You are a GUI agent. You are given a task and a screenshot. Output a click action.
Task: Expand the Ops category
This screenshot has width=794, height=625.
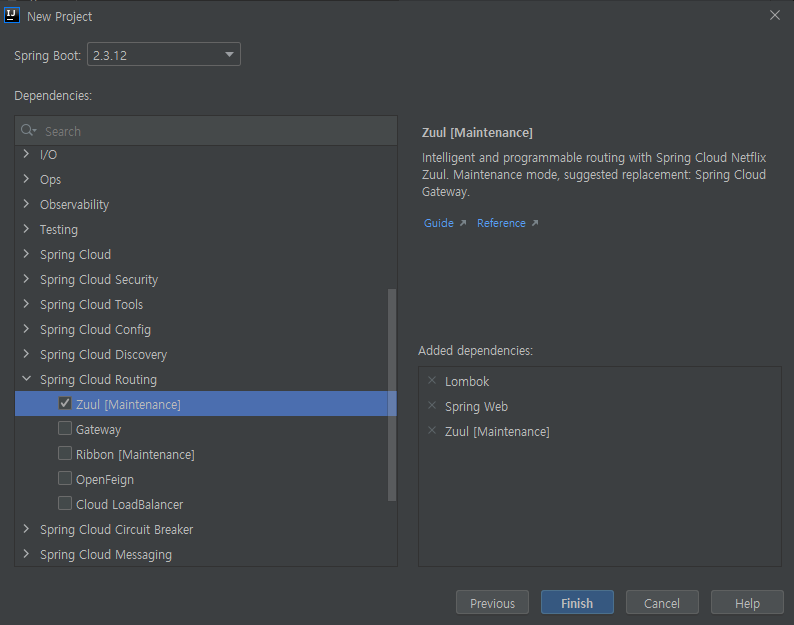[x=26, y=178]
